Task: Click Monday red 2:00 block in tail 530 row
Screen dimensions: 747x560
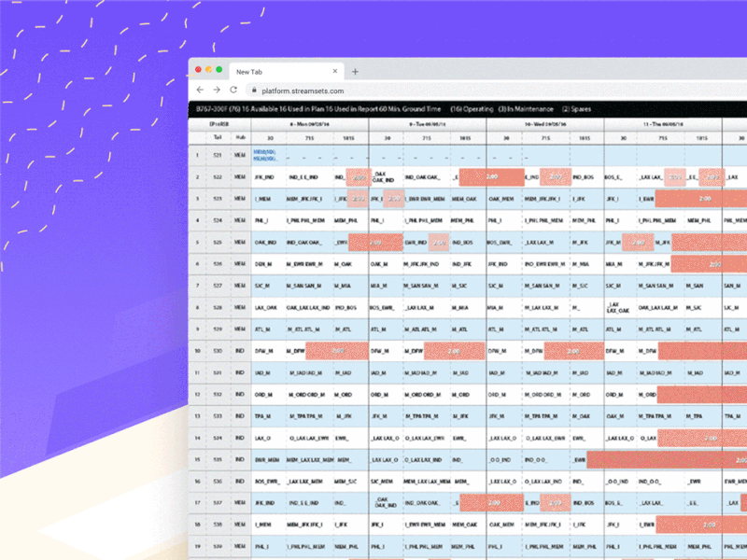Action: 337,351
